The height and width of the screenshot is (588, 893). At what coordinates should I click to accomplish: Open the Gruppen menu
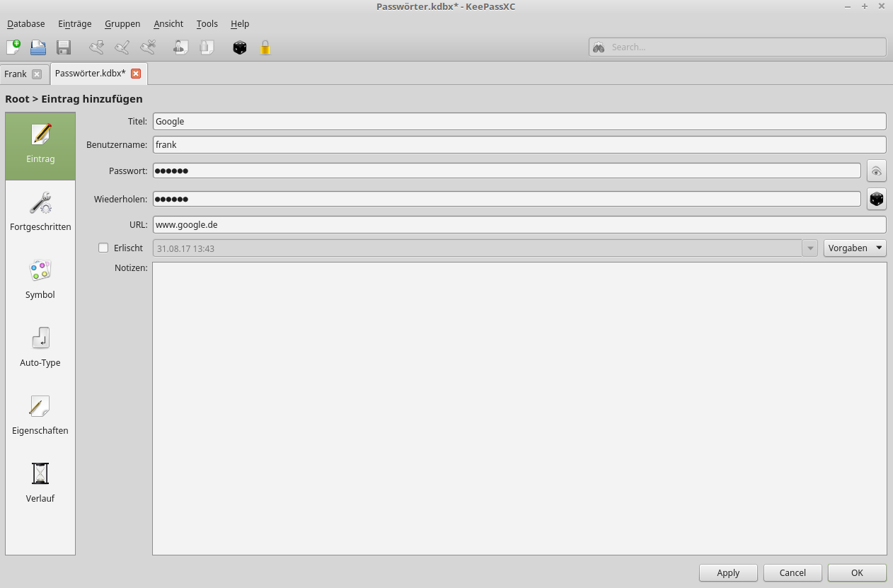122,23
